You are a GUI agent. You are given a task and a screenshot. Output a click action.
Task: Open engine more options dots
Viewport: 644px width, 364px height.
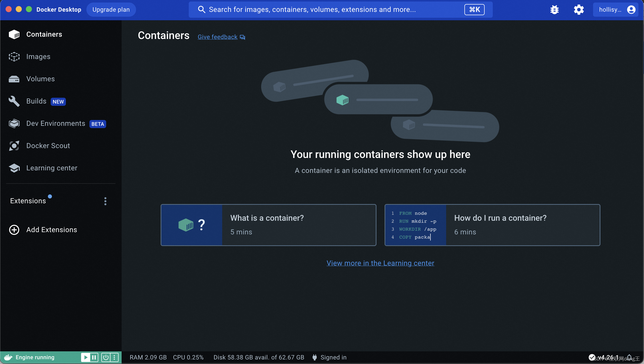(x=114, y=357)
